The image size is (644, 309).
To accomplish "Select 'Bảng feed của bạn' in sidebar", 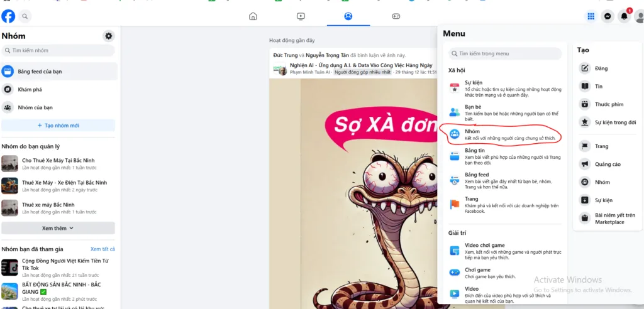I will point(59,72).
